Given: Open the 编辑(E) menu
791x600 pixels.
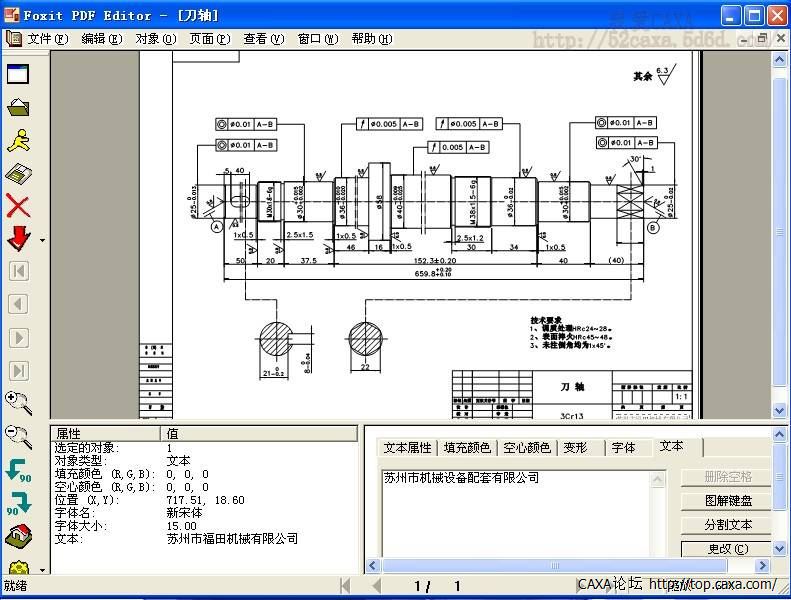Looking at the screenshot, I should [x=102, y=39].
